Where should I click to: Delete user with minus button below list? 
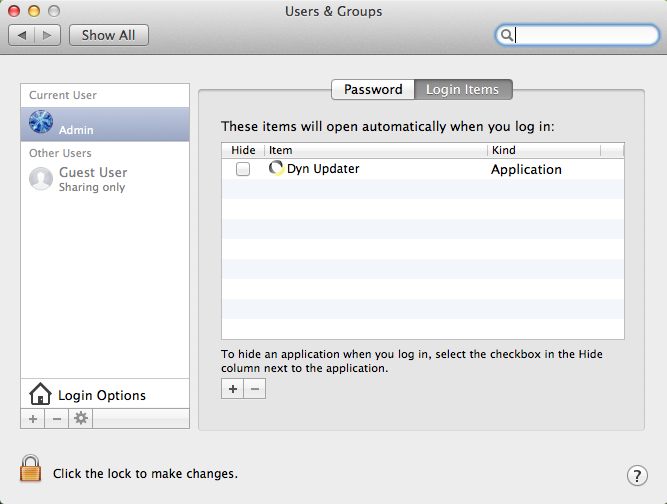[x=56, y=419]
